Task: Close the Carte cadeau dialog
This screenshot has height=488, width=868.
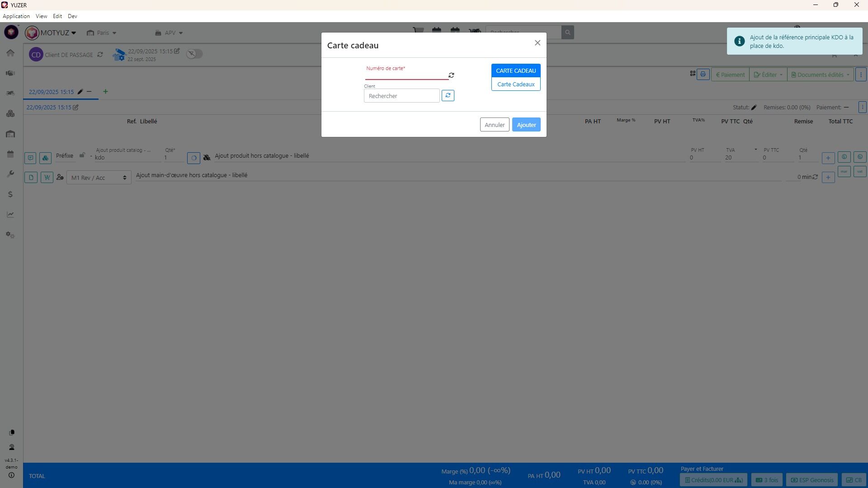Action: click(x=537, y=43)
